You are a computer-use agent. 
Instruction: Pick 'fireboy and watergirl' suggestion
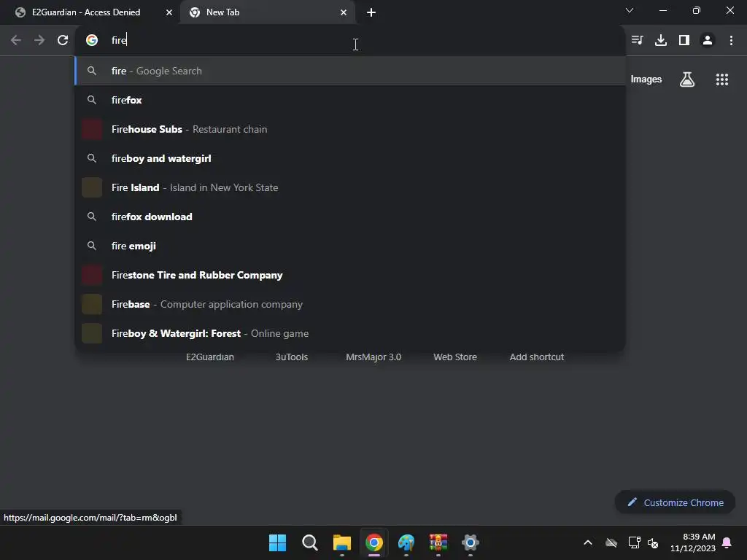(350, 158)
